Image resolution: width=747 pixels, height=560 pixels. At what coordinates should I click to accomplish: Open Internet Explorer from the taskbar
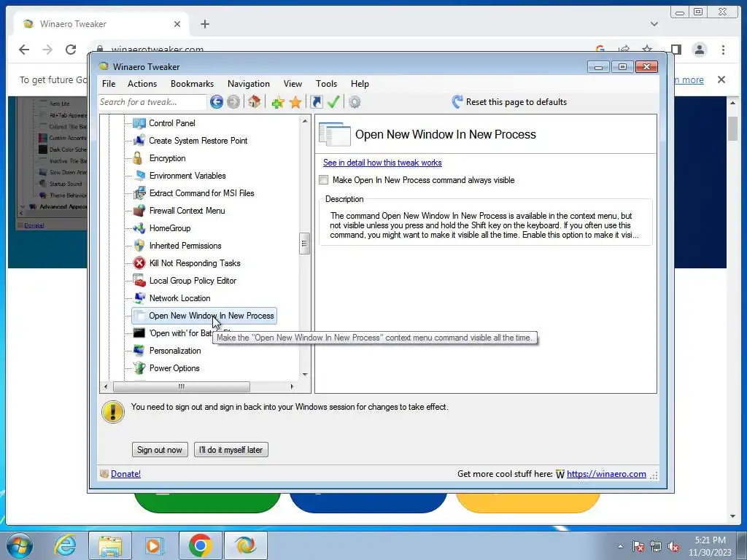[x=65, y=545]
